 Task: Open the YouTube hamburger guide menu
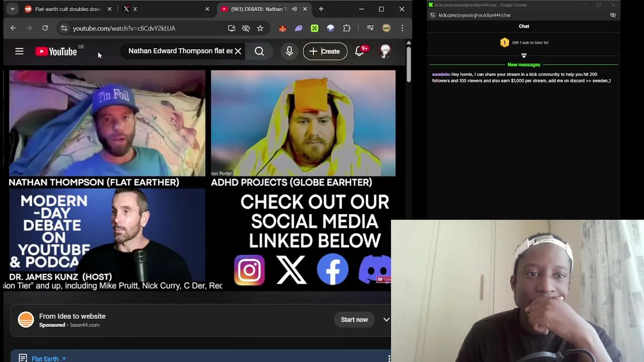19,51
